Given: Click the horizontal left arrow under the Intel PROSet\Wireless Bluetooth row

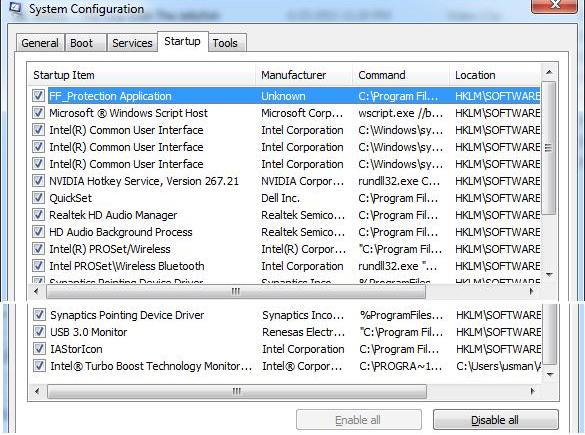Looking at the screenshot, I should [x=37, y=291].
